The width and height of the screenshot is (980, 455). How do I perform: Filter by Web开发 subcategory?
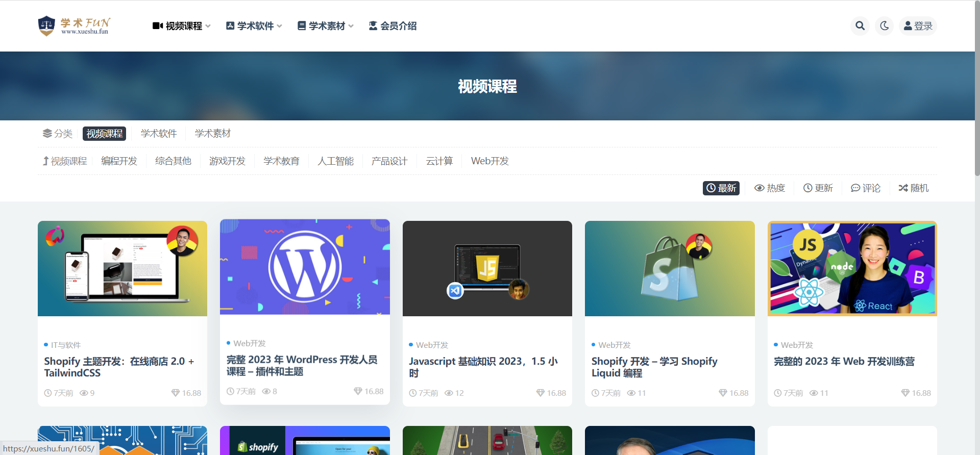point(489,161)
